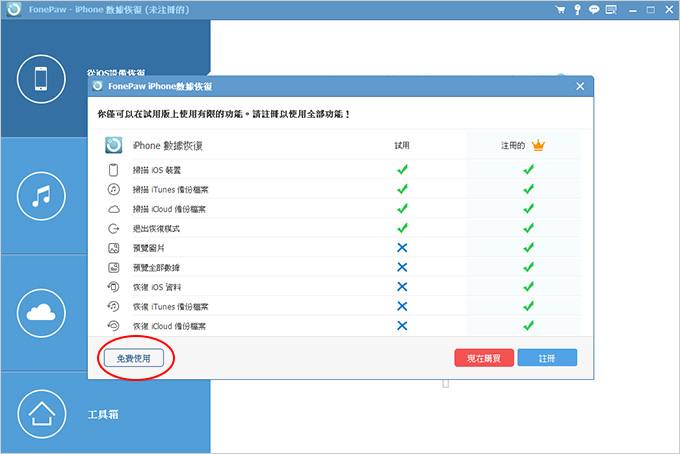Click trial blue X for 預覽圖片
Viewport: 680px width, 454px height.
402,248
